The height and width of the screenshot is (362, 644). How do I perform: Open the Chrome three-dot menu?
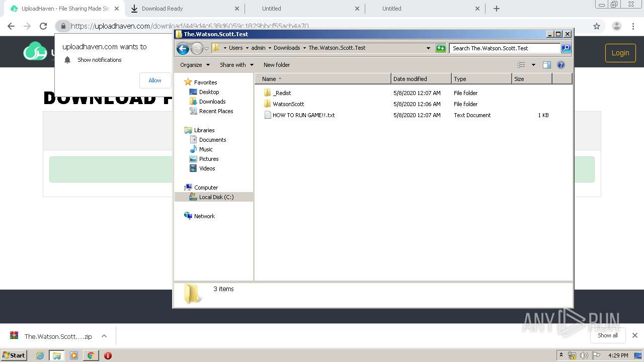click(633, 26)
